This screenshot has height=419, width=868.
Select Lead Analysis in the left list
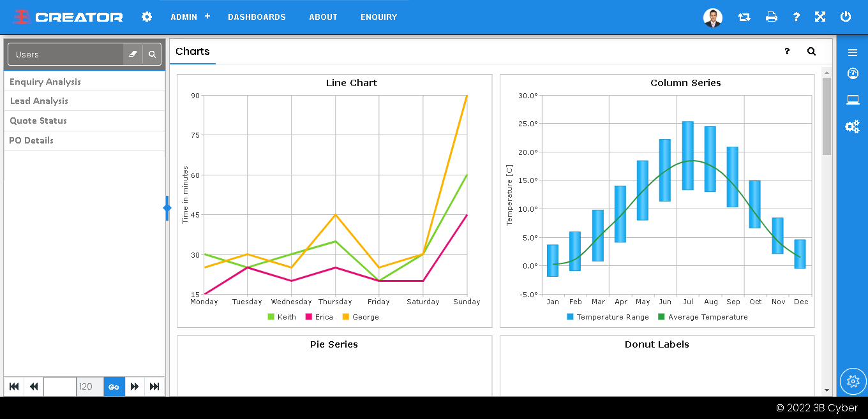click(x=39, y=101)
